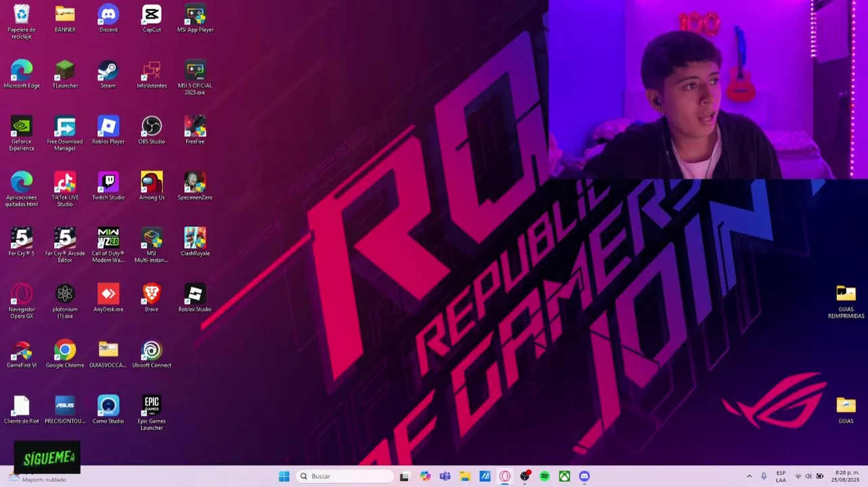Select the GUIAS folder on desktop
The width and height of the screenshot is (868, 487).
click(x=846, y=410)
